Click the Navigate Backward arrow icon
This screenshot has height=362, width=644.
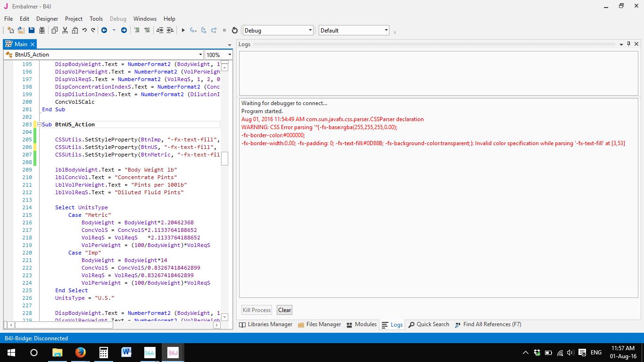pos(104,30)
